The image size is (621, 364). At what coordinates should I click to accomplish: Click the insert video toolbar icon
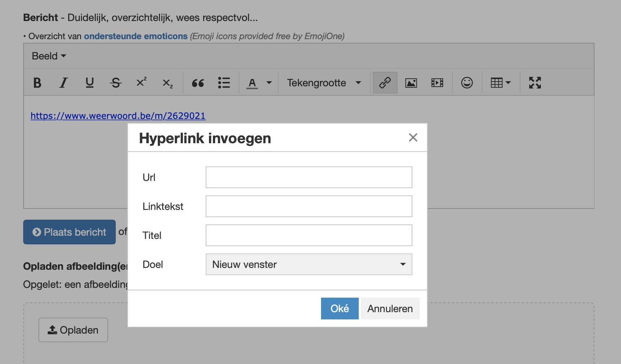pyautogui.click(x=437, y=83)
